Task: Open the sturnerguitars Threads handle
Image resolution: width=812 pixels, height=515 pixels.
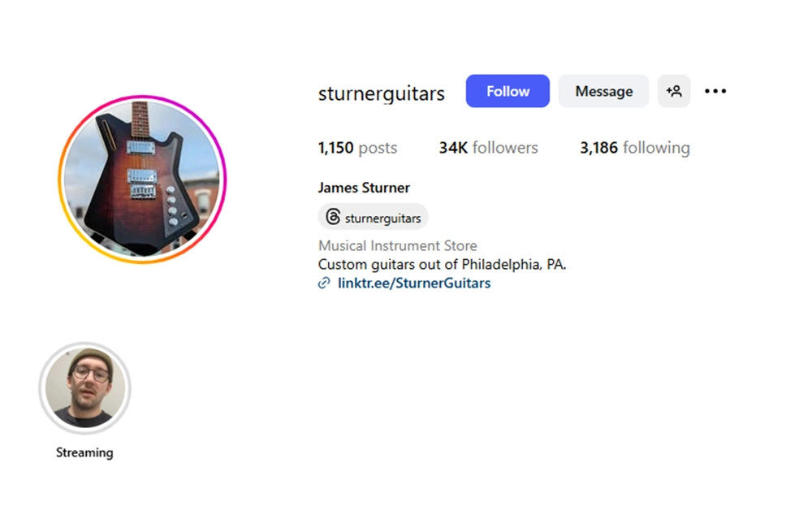Action: pyautogui.click(x=382, y=219)
